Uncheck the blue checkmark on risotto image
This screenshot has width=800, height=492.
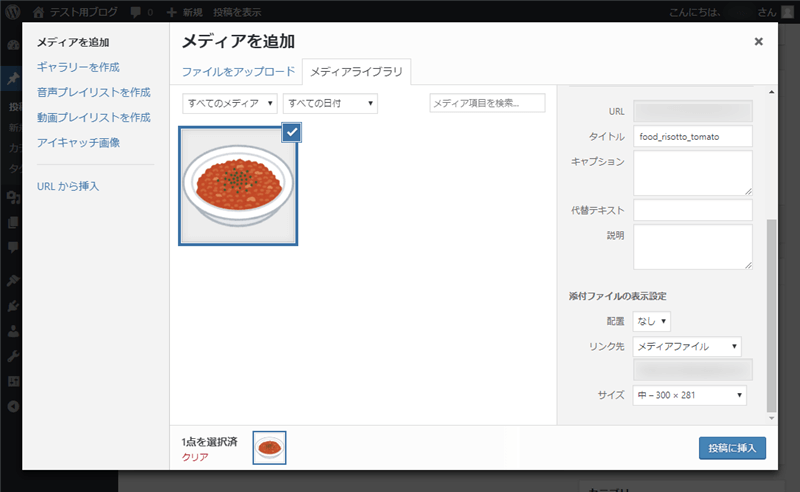pos(291,132)
